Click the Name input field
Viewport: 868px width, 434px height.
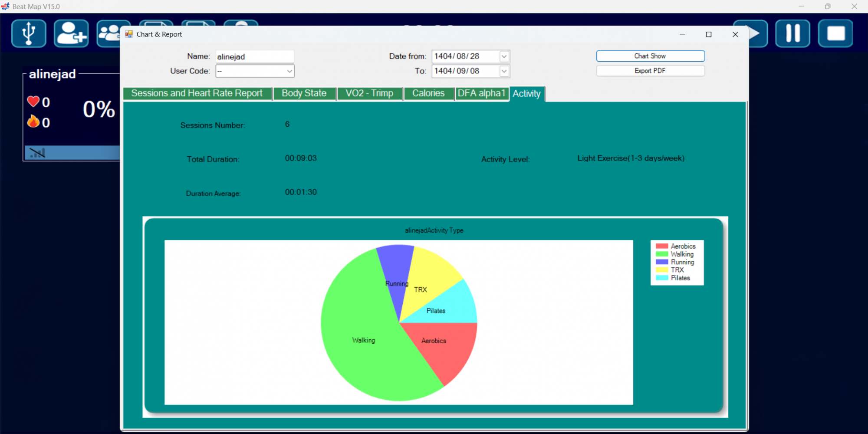point(255,57)
